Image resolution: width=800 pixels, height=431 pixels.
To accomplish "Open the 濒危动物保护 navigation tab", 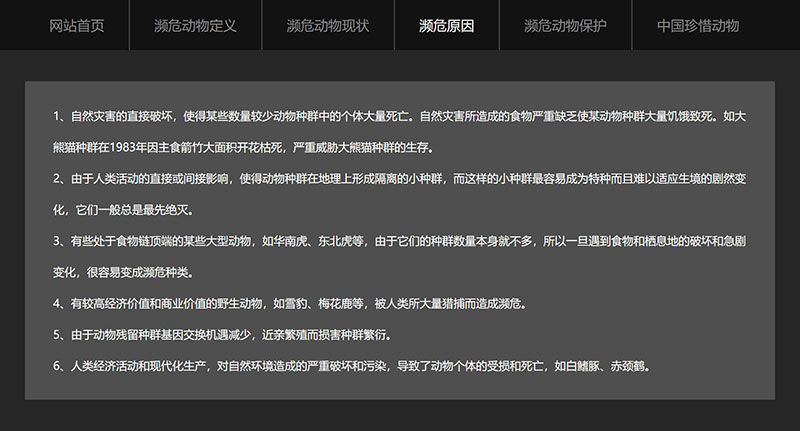I will click(x=565, y=25).
